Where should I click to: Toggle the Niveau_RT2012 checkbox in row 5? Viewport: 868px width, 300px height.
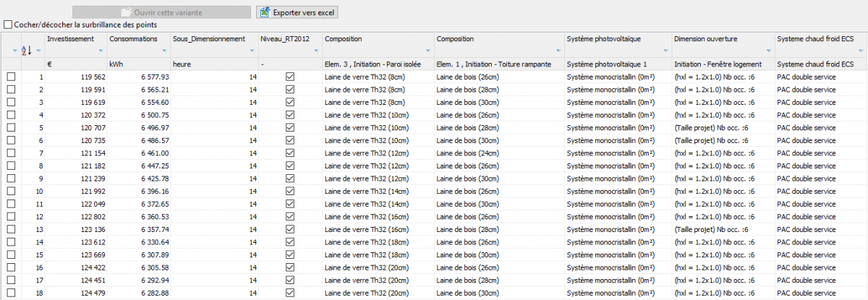point(290,127)
